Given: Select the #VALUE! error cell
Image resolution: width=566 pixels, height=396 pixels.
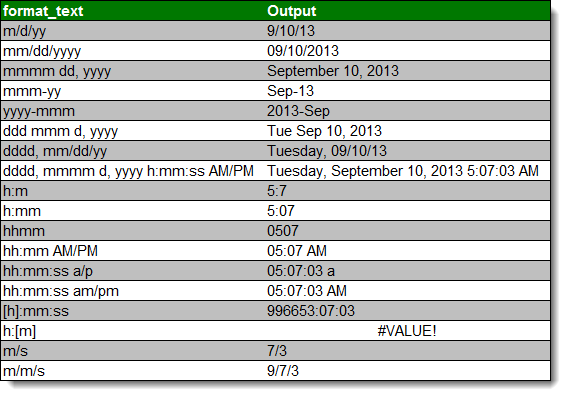Looking at the screenshot, I should 408,331.
